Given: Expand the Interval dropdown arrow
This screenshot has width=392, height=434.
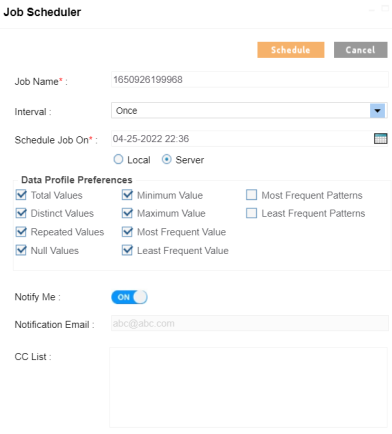Looking at the screenshot, I should pyautogui.click(x=377, y=111).
